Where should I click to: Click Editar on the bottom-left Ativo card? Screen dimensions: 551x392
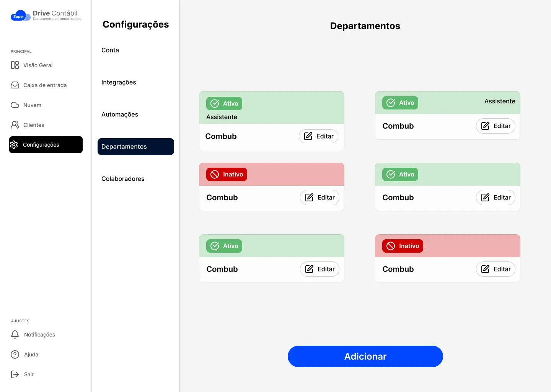click(320, 269)
